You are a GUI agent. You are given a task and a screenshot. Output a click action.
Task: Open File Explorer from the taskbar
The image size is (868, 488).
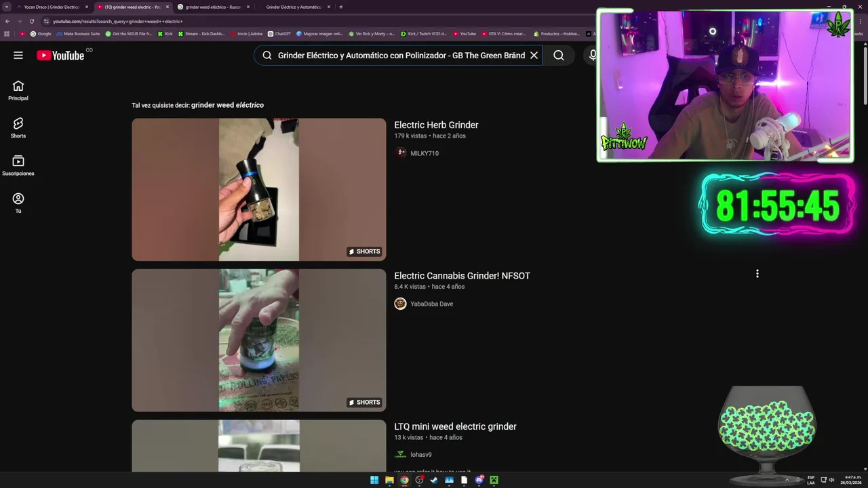(x=389, y=480)
